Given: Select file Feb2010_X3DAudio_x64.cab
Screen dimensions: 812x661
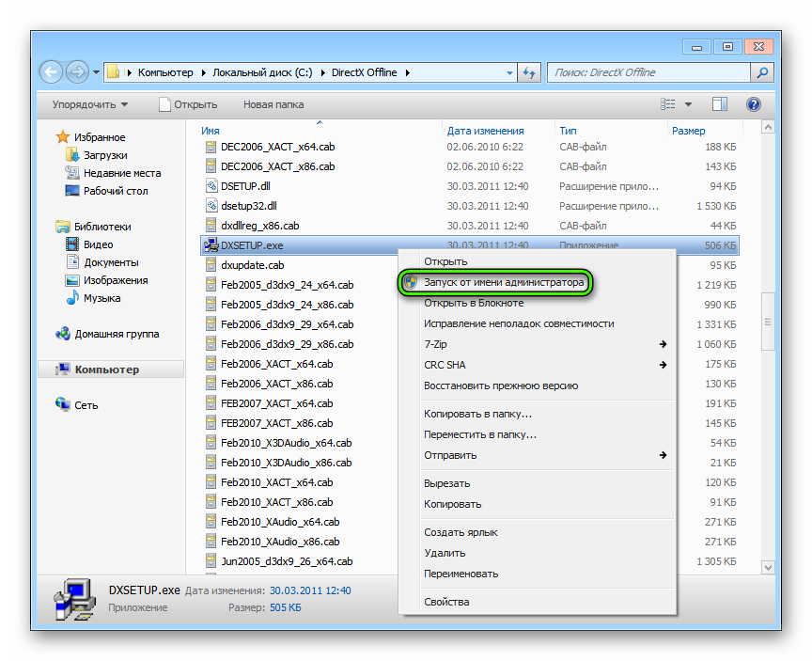Looking at the screenshot, I should (286, 443).
